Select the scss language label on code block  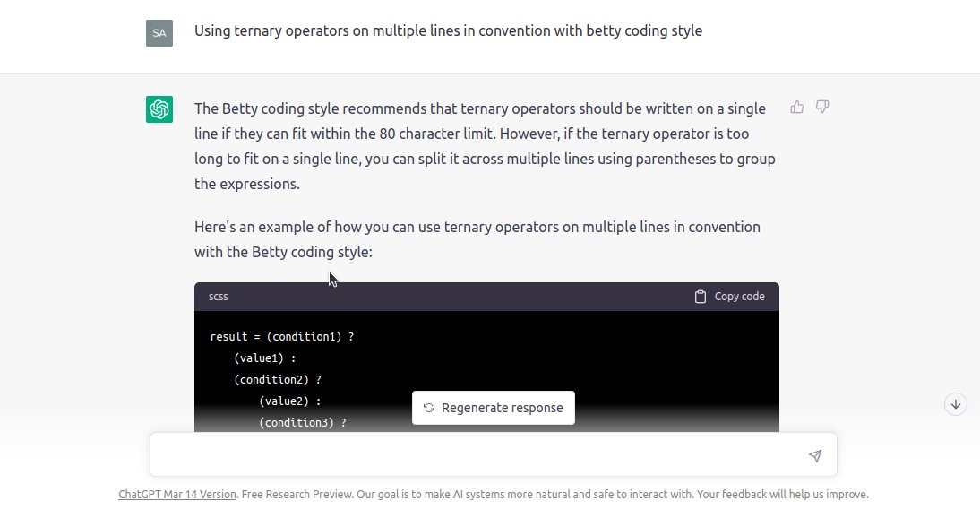218,296
